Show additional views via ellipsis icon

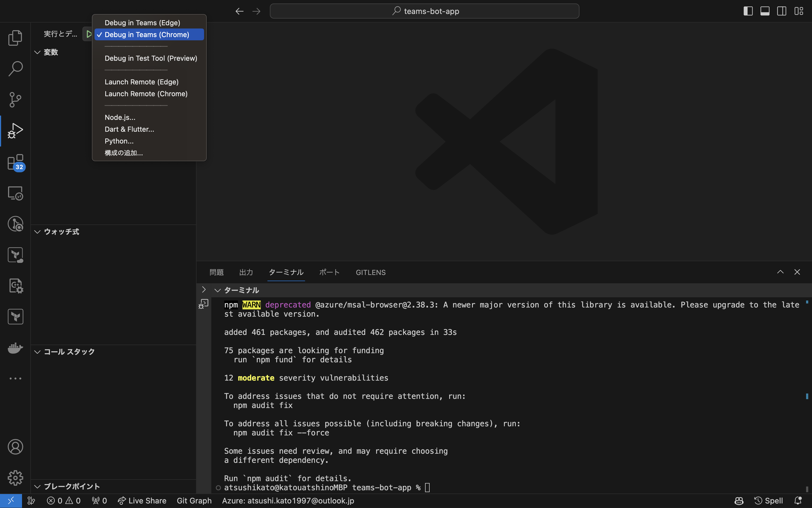[x=15, y=378]
